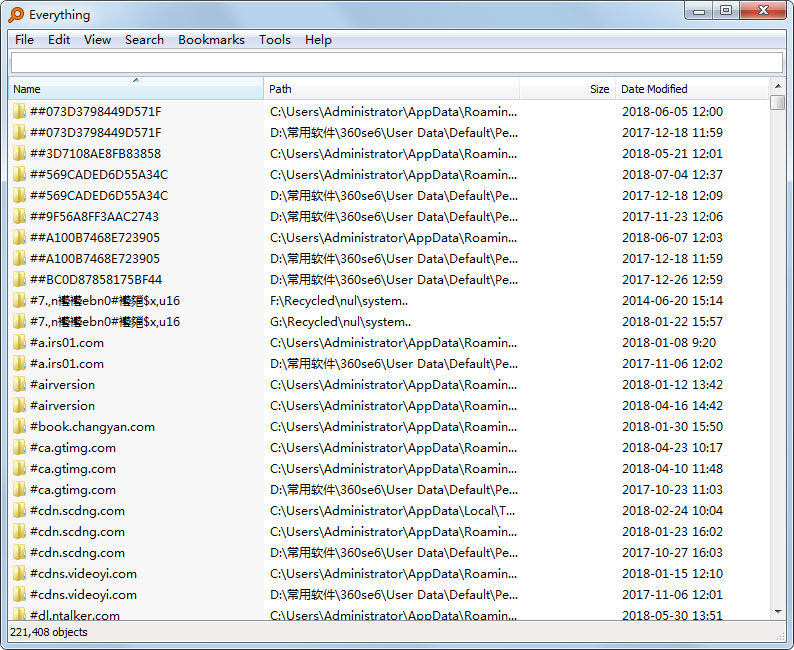Click folder icon of ##BC0D87858175BF44
The width and height of the screenshot is (794, 650).
click(x=19, y=279)
